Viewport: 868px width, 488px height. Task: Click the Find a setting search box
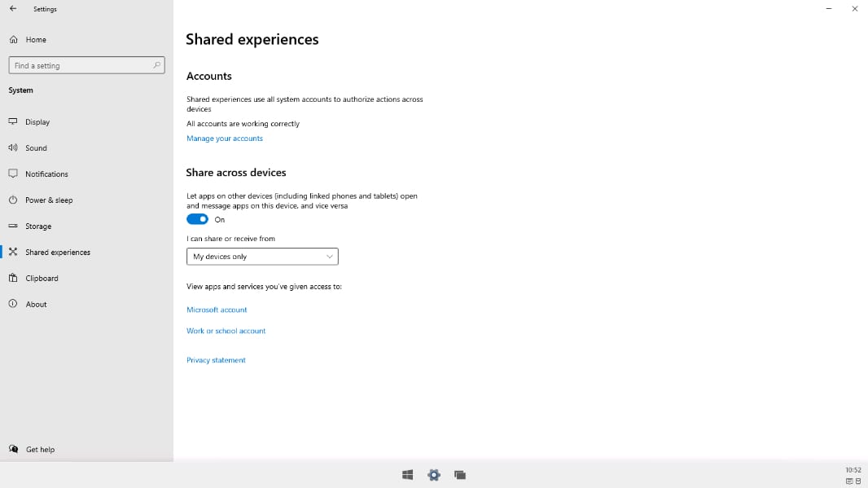pyautogui.click(x=81, y=65)
